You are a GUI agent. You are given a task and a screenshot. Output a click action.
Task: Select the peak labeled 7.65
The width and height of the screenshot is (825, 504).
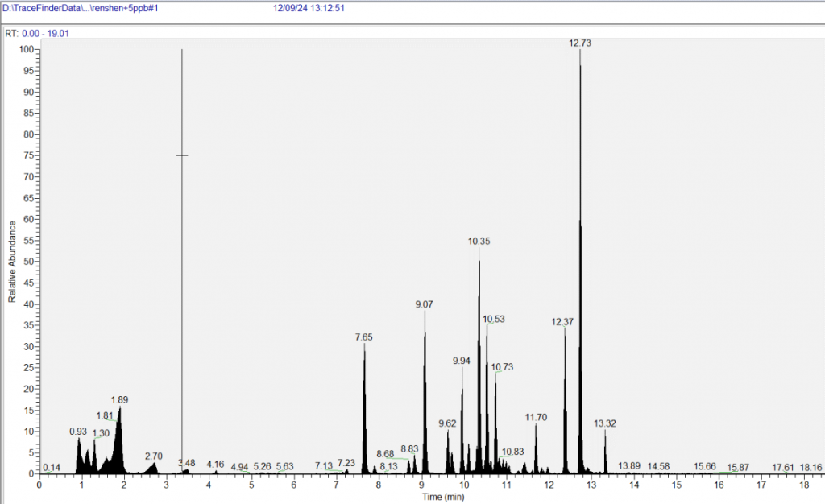(364, 337)
